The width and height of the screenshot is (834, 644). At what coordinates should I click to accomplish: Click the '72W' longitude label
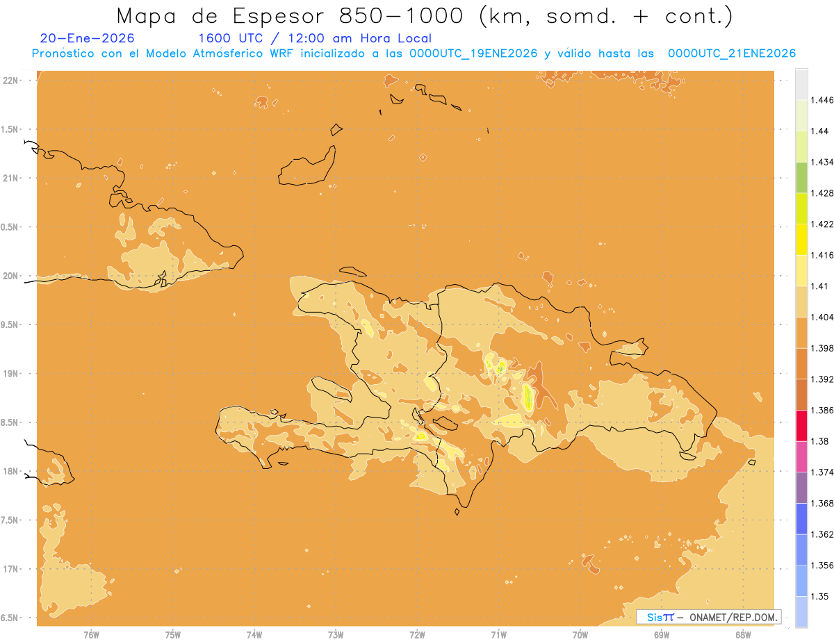417,635
